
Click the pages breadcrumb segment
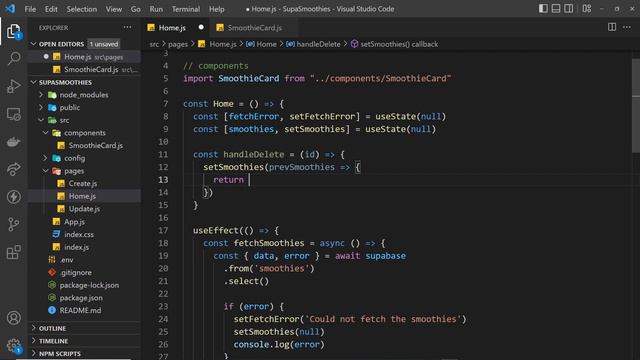[178, 44]
